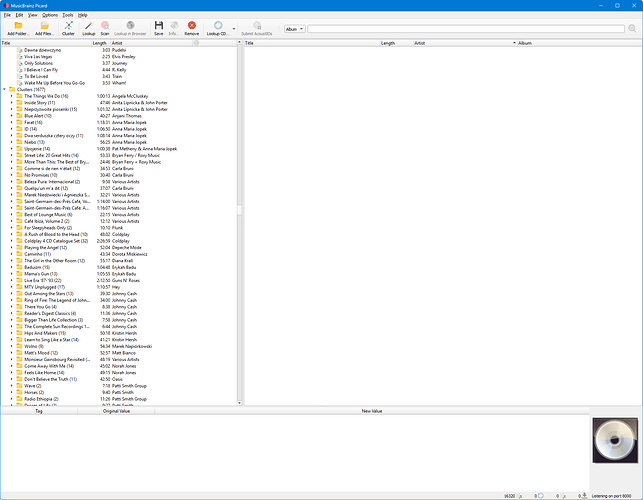
Task: Open the Options menu
Action: [49, 16]
